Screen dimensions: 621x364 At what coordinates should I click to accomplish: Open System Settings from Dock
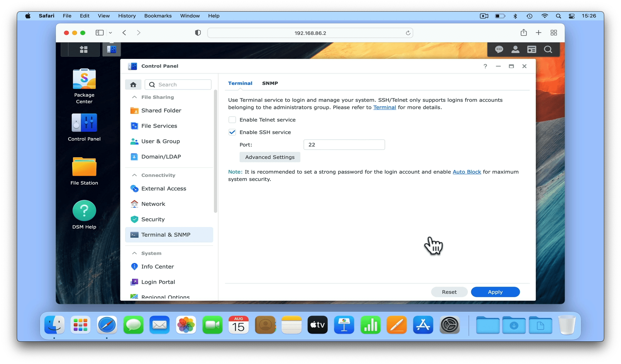449,325
